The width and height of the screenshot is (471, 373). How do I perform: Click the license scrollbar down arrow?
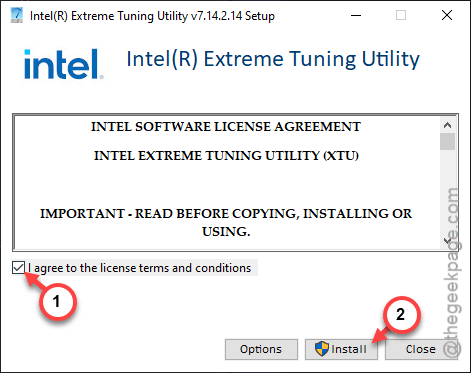point(447,240)
